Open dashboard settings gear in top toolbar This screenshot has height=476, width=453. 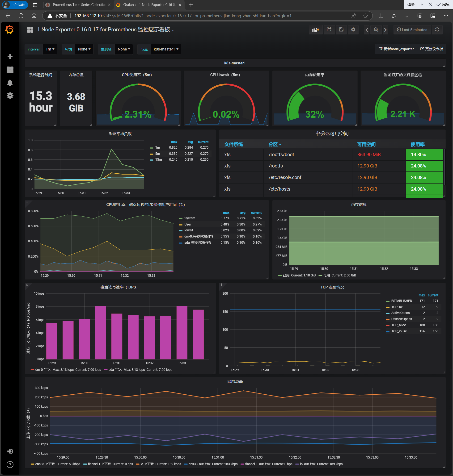point(353,30)
